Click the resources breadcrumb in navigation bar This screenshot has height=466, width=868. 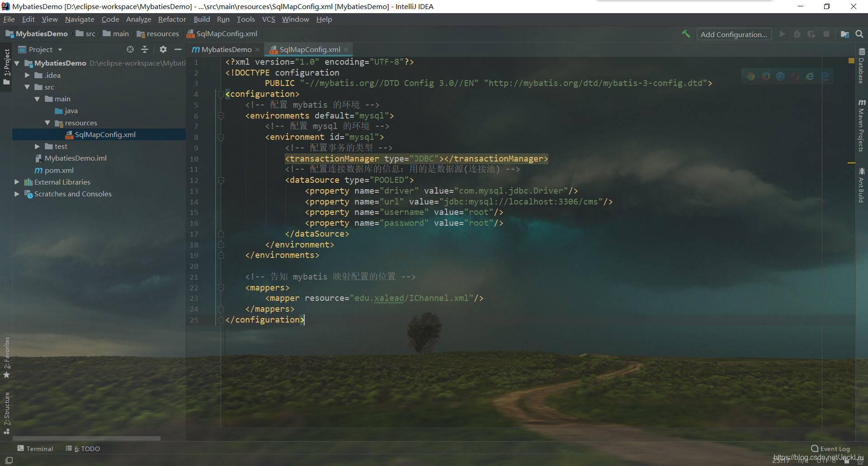point(158,34)
